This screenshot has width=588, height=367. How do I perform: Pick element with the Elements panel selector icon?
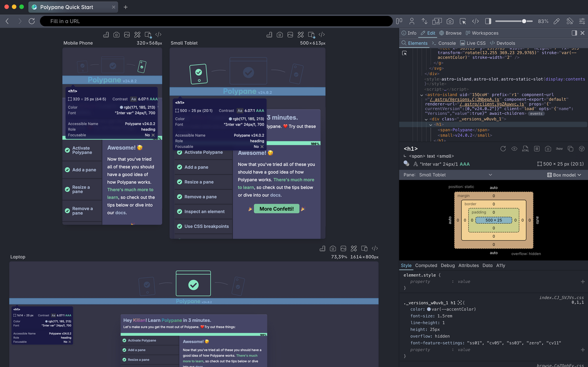click(405, 53)
